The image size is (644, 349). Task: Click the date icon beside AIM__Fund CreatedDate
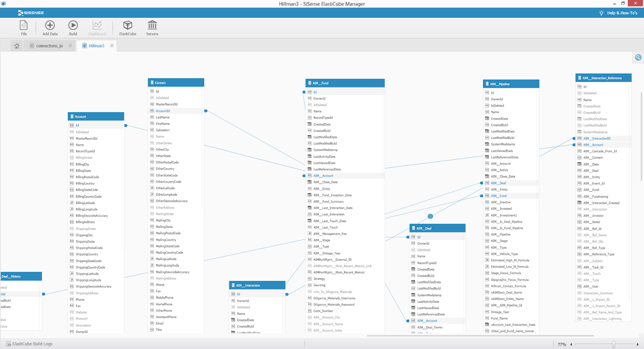point(310,124)
